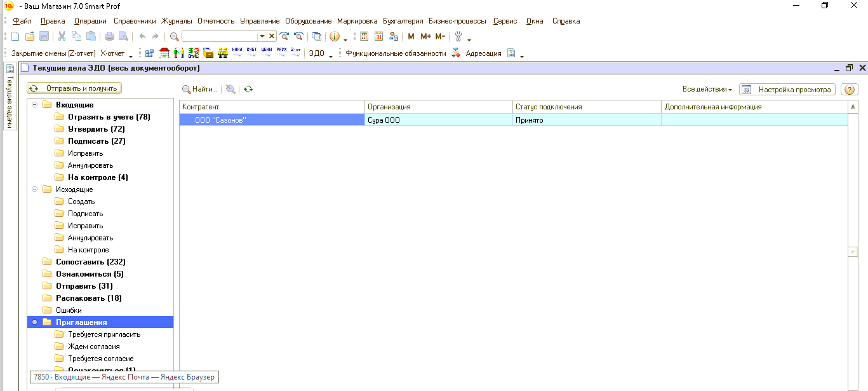Click the Cut scissors icon
The width and height of the screenshot is (868, 391).
62,37
